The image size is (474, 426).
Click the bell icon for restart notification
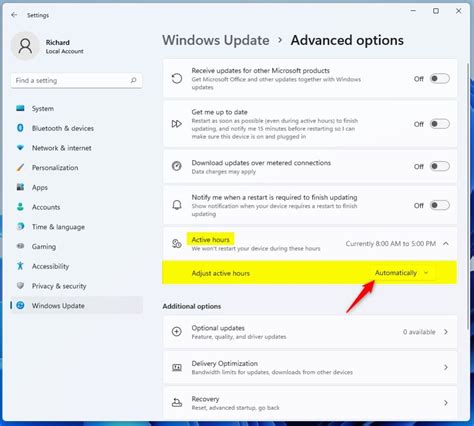177,205
